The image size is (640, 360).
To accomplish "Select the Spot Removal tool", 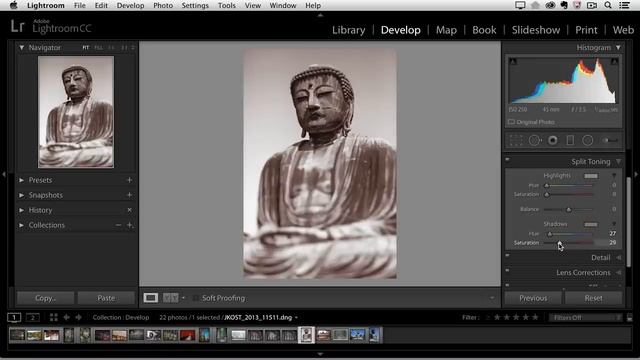I will (535, 140).
